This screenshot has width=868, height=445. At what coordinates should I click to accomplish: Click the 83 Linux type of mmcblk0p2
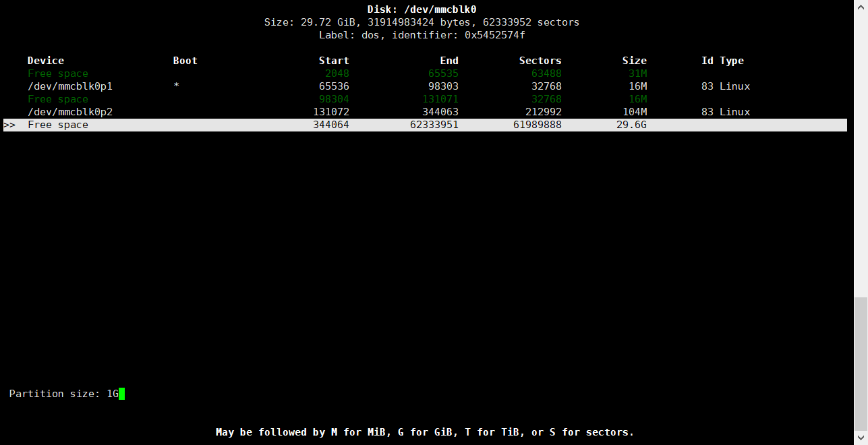(726, 112)
